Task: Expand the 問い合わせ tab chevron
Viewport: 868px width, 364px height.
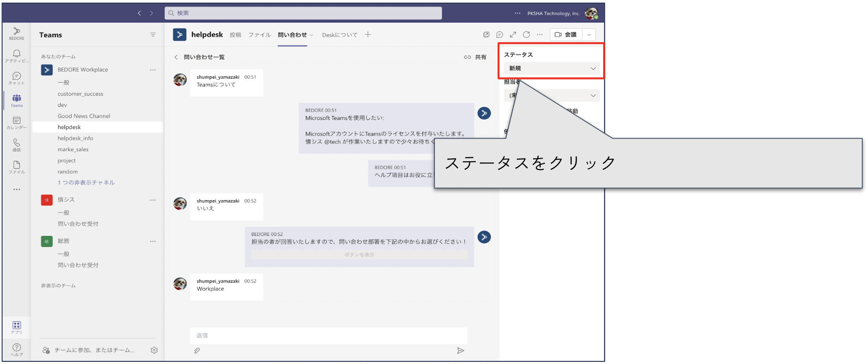Action: 311,35
